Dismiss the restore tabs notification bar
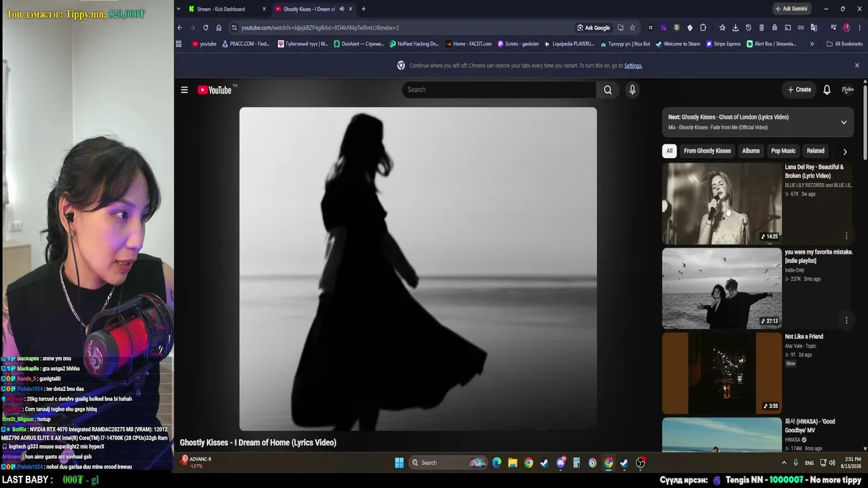868x488 pixels. tap(857, 66)
